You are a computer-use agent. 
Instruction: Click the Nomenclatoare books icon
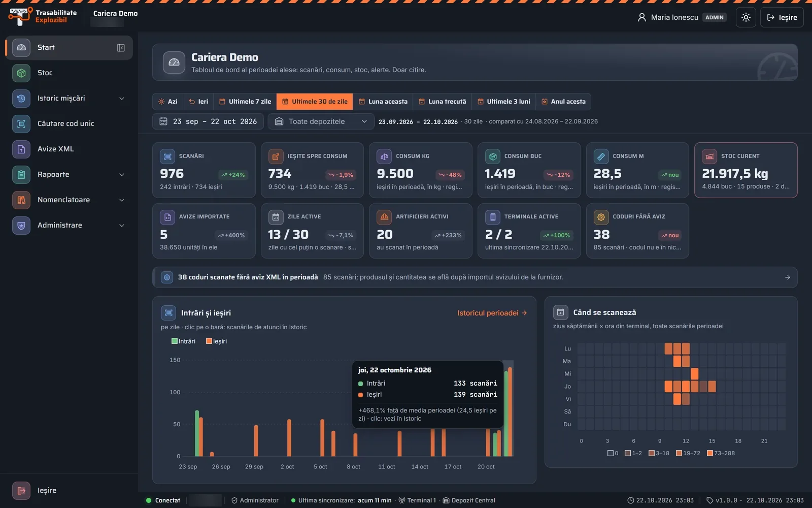click(x=21, y=200)
